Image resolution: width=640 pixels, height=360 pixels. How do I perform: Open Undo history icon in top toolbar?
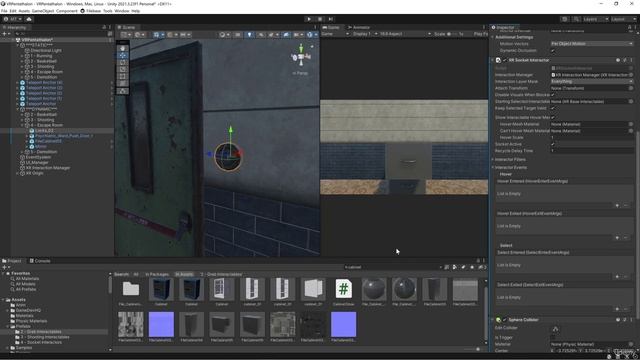tap(565, 19)
